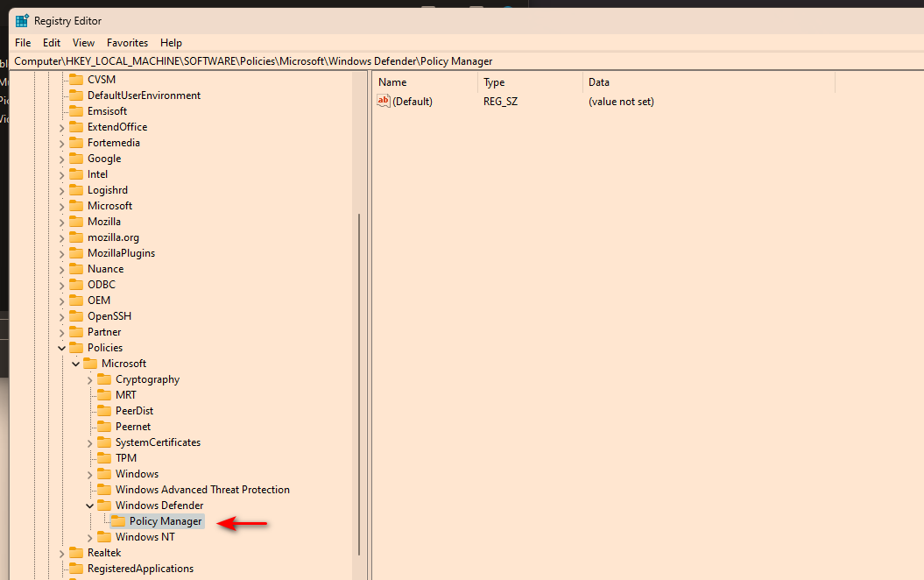Select the MozillaPlugins folder icon
Viewport: 924px width, 580px height.
[76, 253]
